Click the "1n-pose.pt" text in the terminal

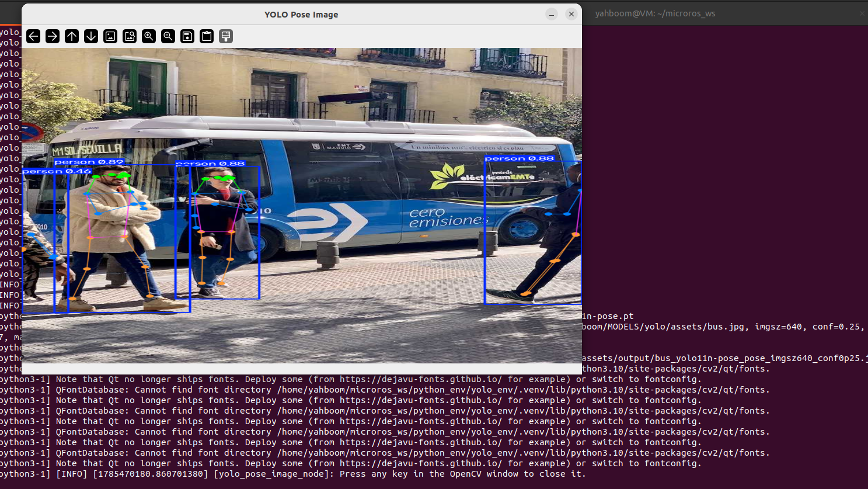coord(608,316)
